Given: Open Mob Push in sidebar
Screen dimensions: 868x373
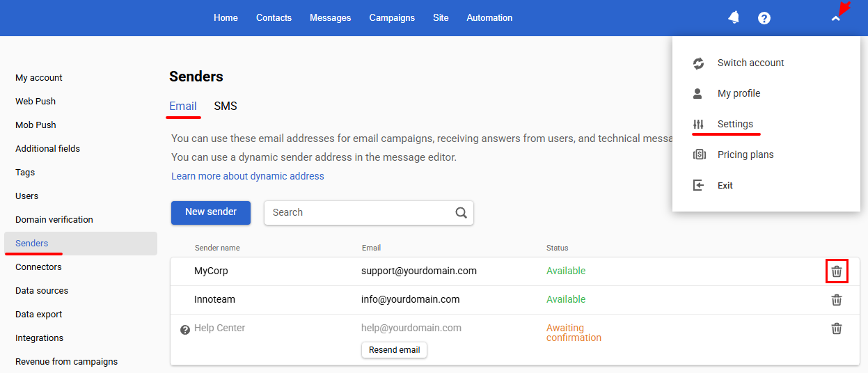Looking at the screenshot, I should click(x=35, y=125).
